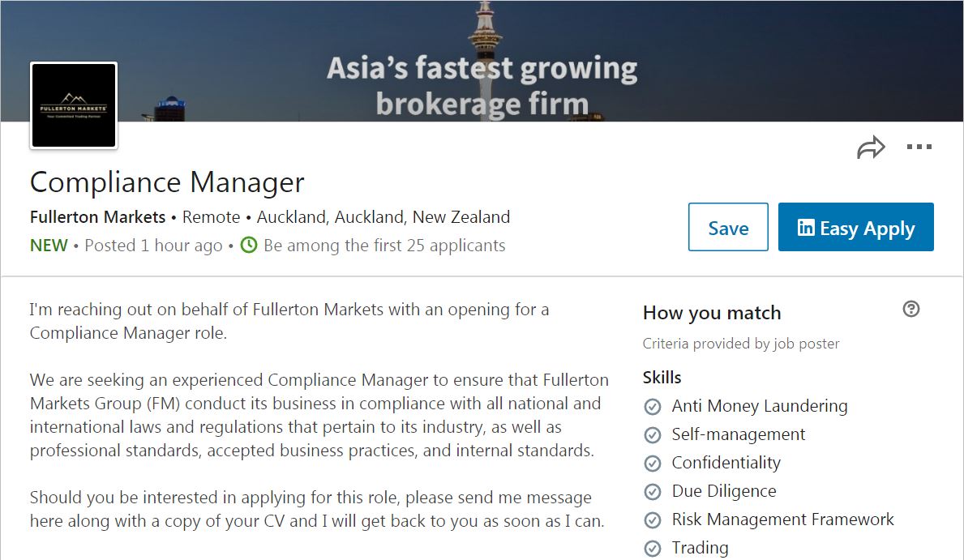The height and width of the screenshot is (560, 964).
Task: Click the Due Diligence check icon
Action: click(652, 492)
